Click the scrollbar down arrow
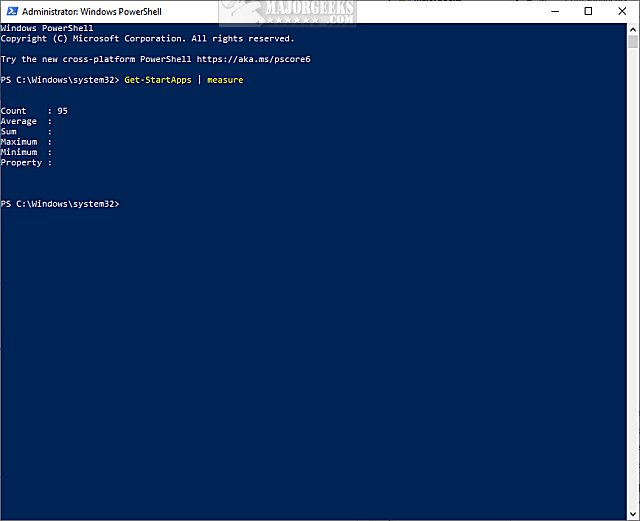 [633, 514]
